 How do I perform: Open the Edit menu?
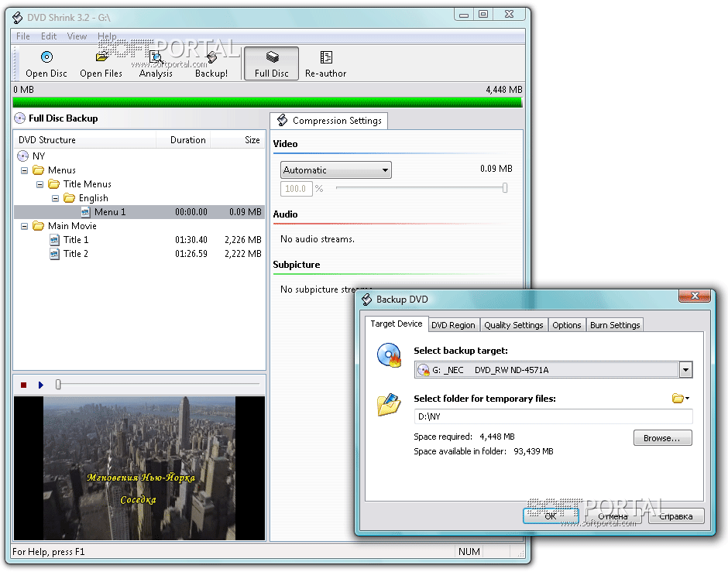49,36
